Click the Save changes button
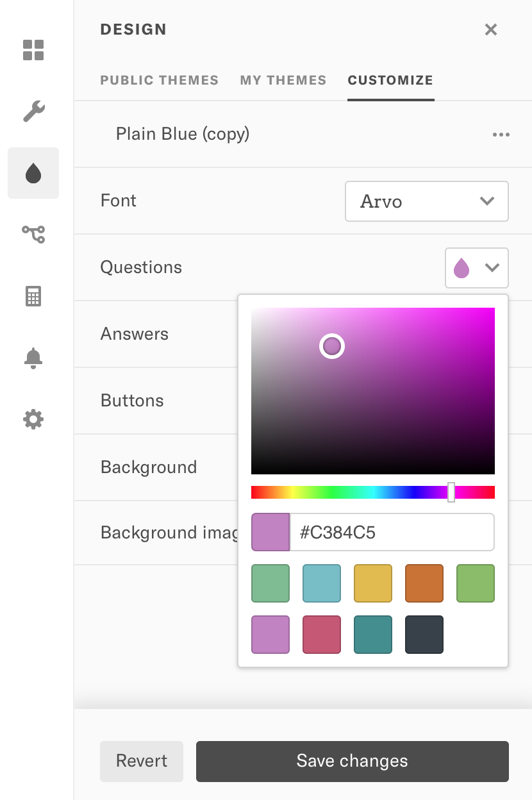532x800 pixels. 352,761
